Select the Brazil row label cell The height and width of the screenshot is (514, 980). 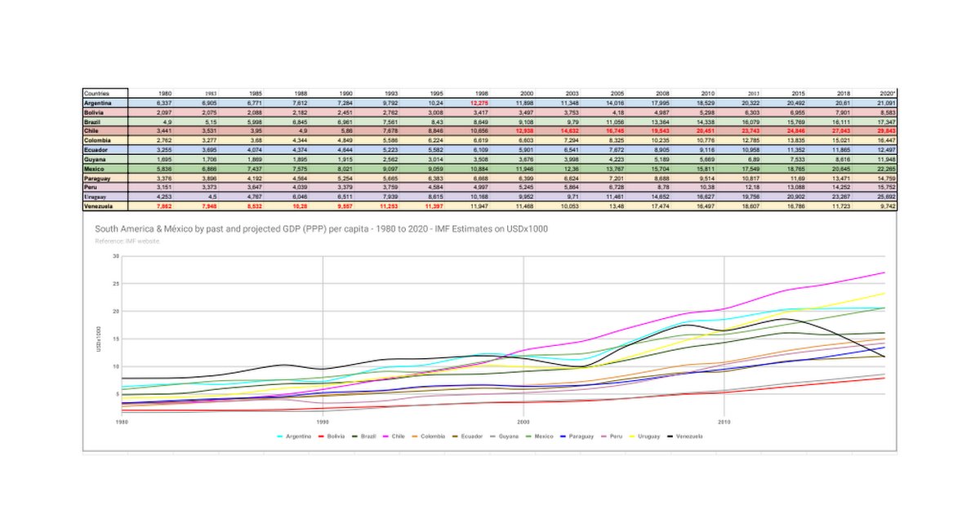pyautogui.click(x=105, y=122)
